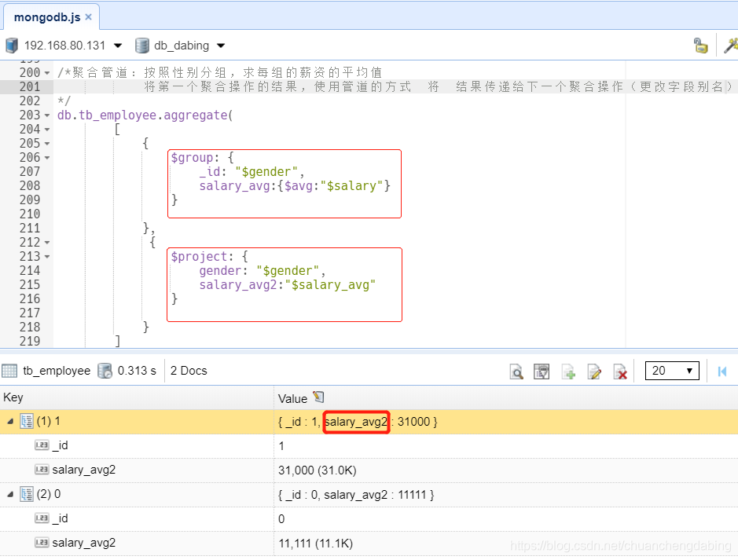Click the edit document icon
738x560 pixels.
pyautogui.click(x=594, y=372)
